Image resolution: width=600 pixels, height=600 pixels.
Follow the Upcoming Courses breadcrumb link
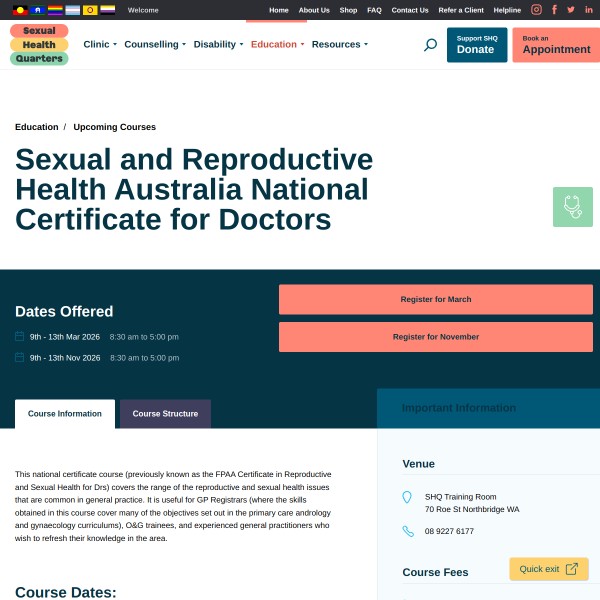pos(114,127)
